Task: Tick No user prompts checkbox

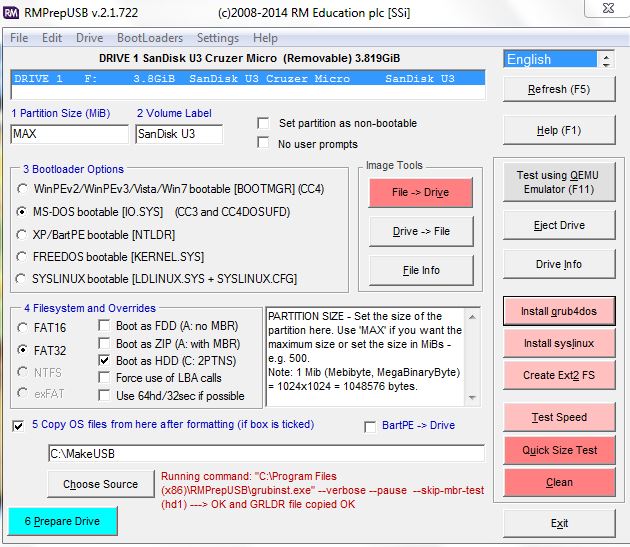Action: [x=263, y=143]
